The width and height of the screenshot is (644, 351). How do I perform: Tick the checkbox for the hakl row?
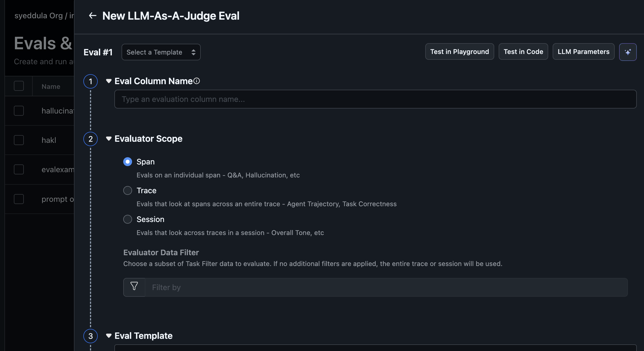19,140
